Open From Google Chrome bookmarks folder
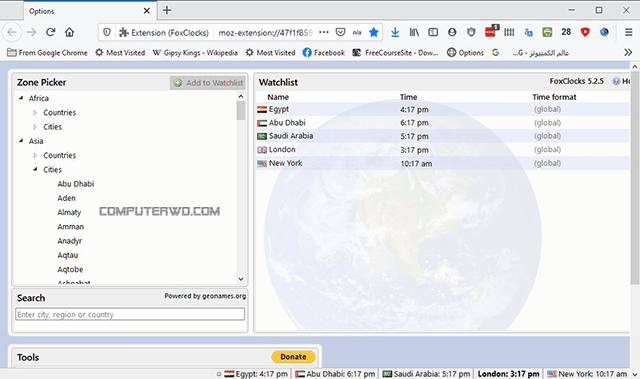 [x=47, y=53]
